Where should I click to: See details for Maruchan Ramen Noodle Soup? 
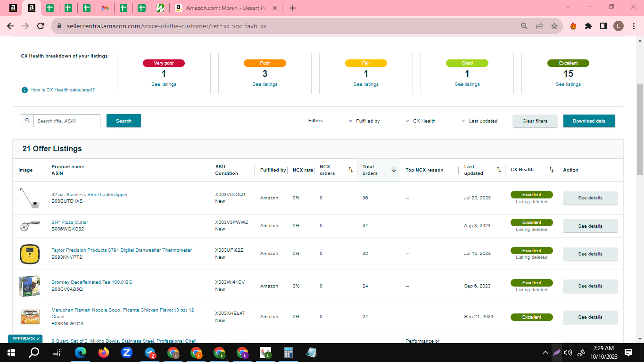click(590, 317)
